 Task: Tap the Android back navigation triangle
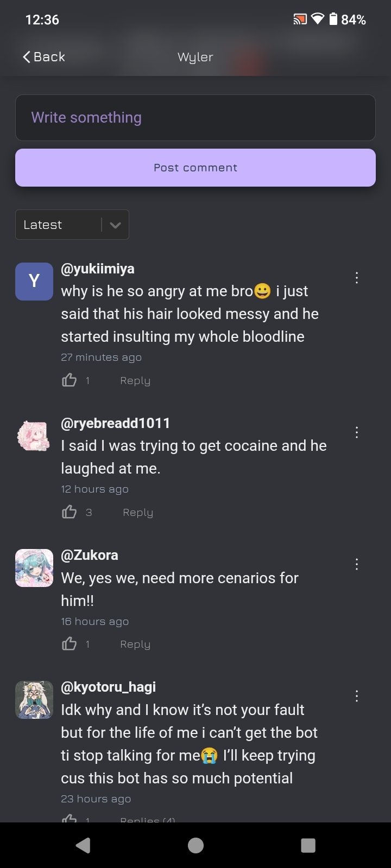83,845
